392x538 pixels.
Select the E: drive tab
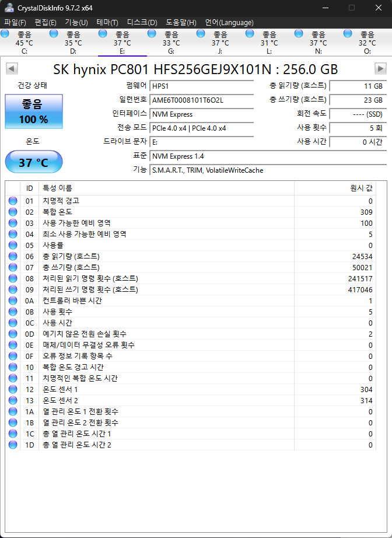(123, 43)
